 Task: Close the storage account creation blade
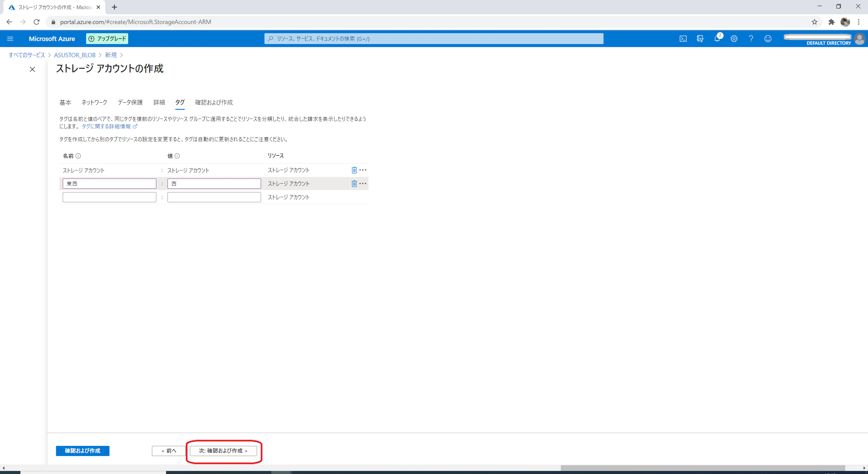[32, 69]
